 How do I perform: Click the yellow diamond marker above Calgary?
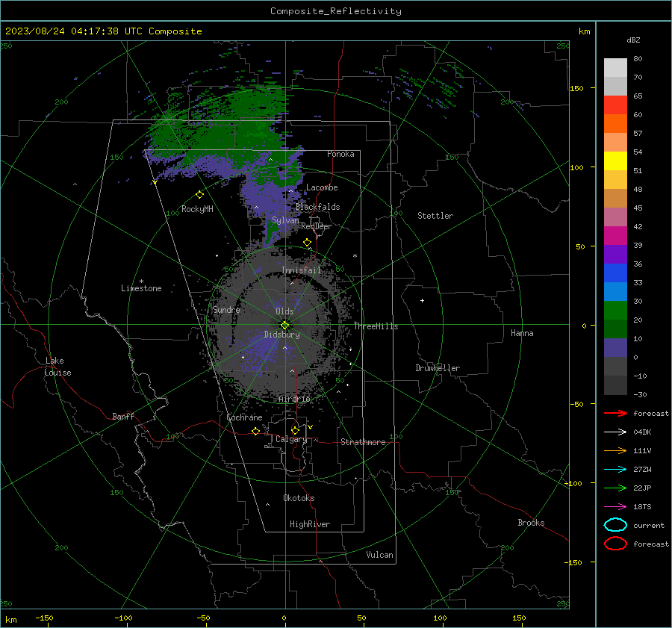click(x=295, y=430)
